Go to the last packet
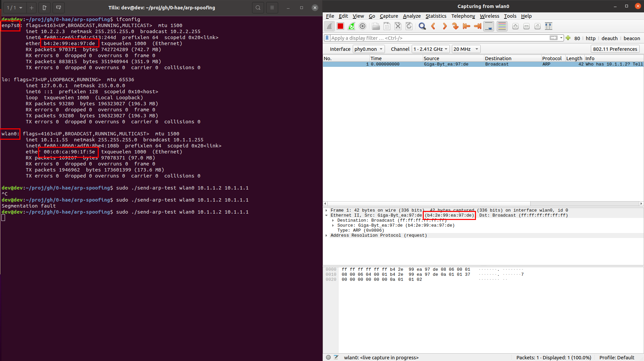The width and height of the screenshot is (644, 361). coord(477,26)
